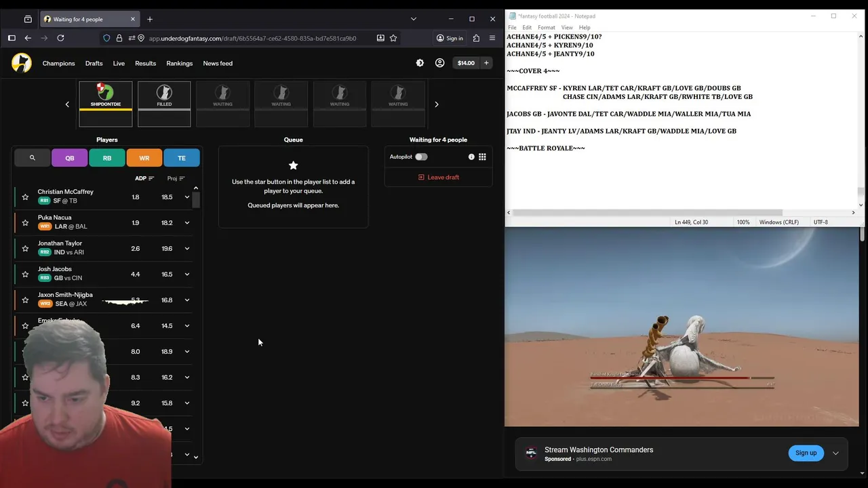Expand the ESPN sponsored ad chevron
868x488 pixels.
835,453
